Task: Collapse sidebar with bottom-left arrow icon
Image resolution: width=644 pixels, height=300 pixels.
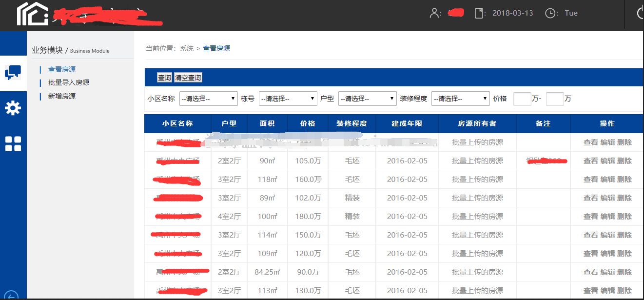Action: pyautogui.click(x=11, y=296)
